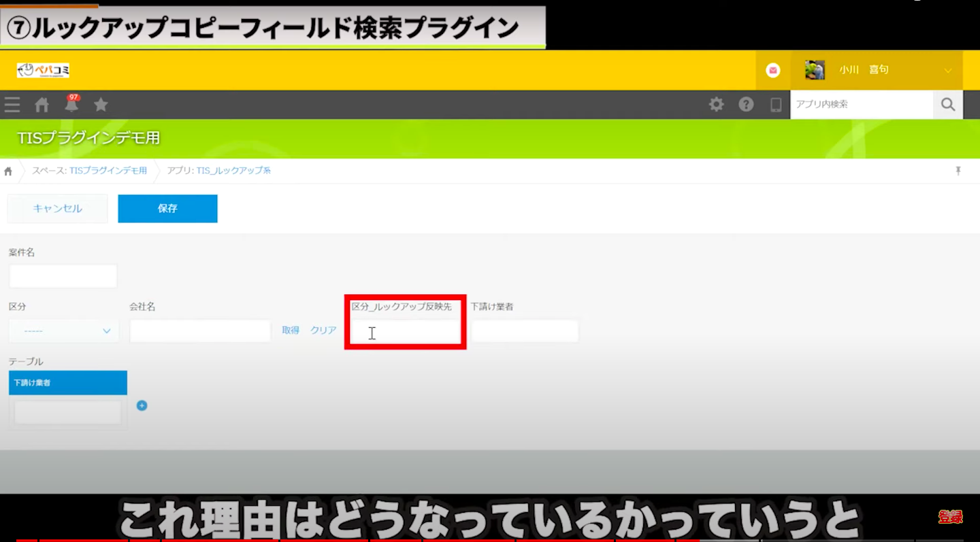Click the キャンセル button
Viewport: 980px width, 542px height.
pos(57,209)
